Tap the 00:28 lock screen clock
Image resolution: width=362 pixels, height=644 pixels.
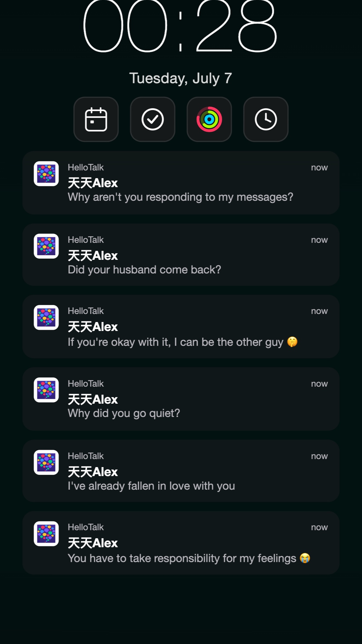[180, 26]
